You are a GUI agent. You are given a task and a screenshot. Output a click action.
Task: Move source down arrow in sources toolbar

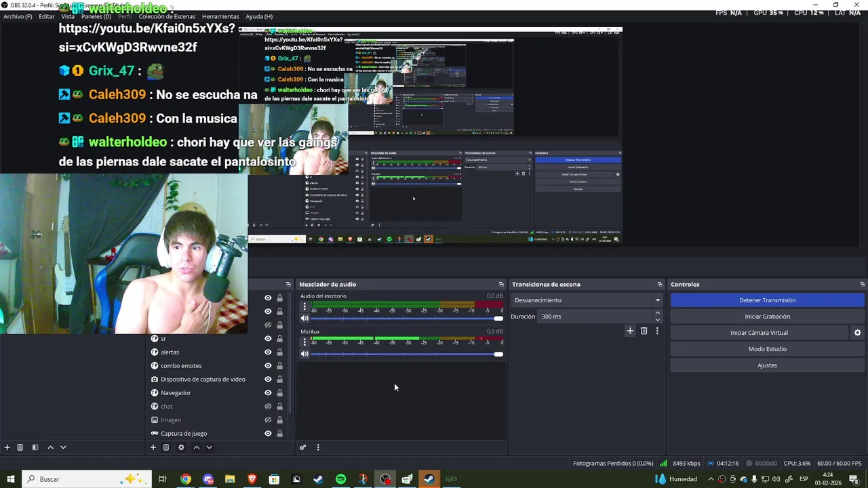click(x=209, y=447)
